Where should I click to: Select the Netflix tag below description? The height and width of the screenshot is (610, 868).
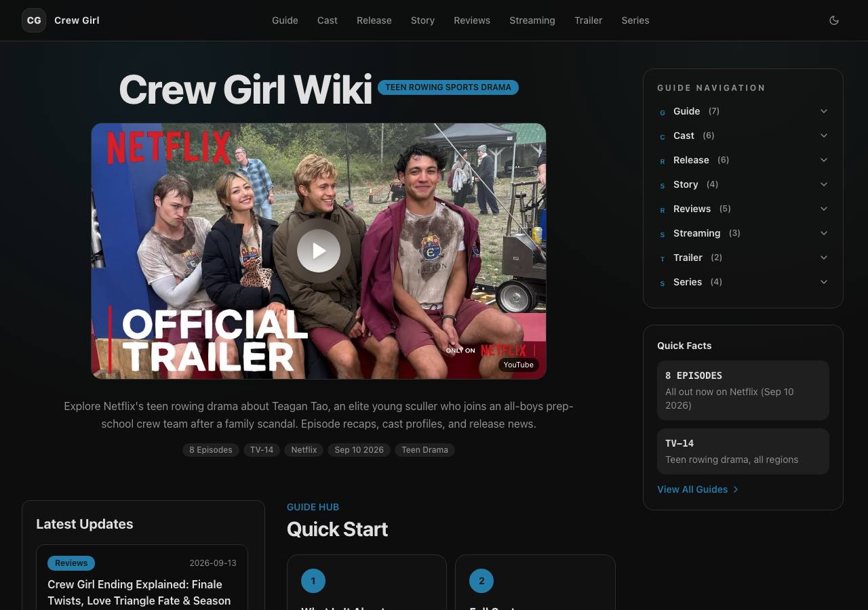[304, 449]
